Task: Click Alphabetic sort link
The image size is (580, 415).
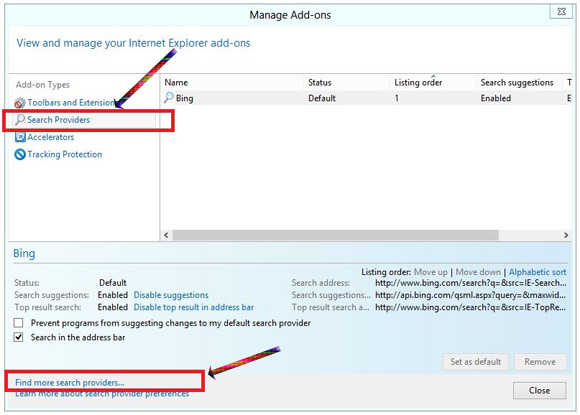Action: [537, 272]
